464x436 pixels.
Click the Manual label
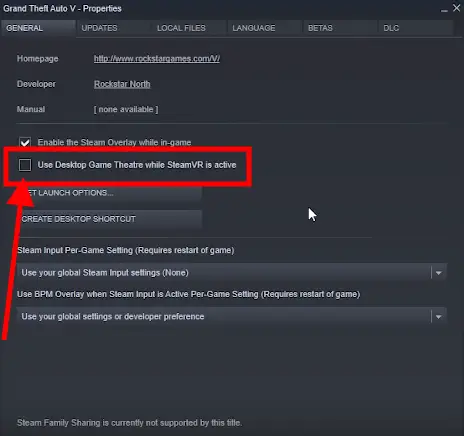point(31,109)
